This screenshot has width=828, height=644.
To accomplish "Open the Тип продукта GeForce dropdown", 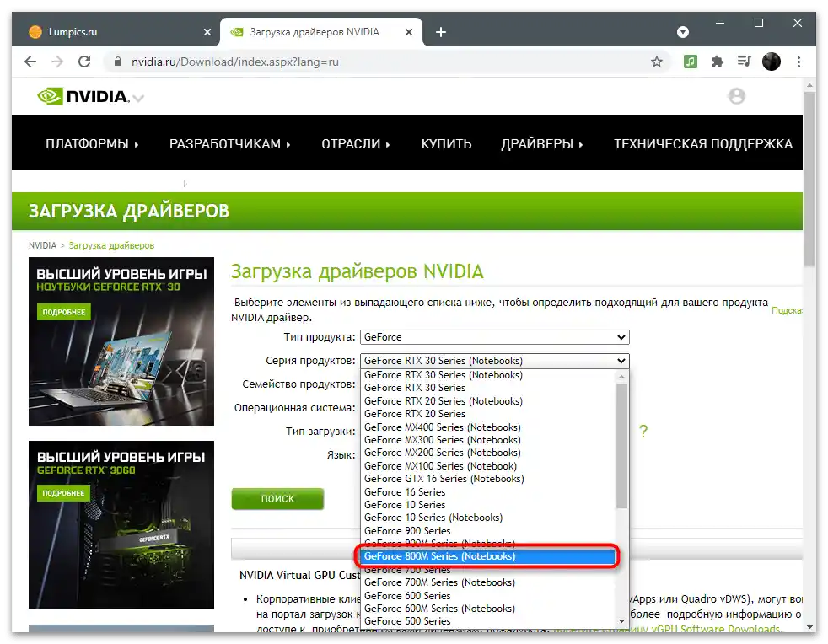I will pos(495,337).
